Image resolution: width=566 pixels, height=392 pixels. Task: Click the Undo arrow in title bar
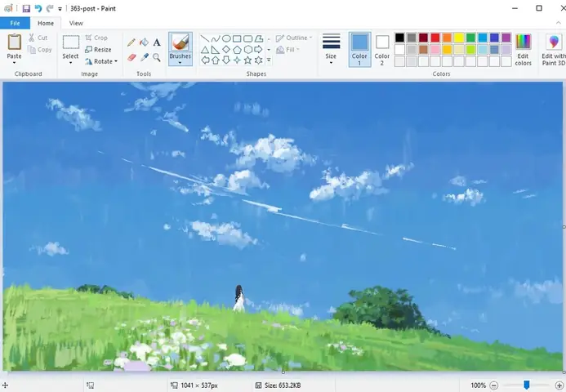(x=38, y=8)
